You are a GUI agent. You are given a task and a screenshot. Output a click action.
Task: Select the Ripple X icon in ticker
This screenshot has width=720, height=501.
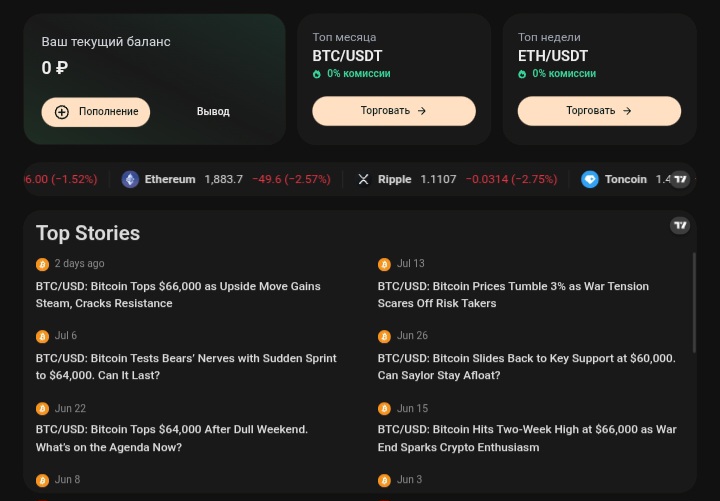363,179
